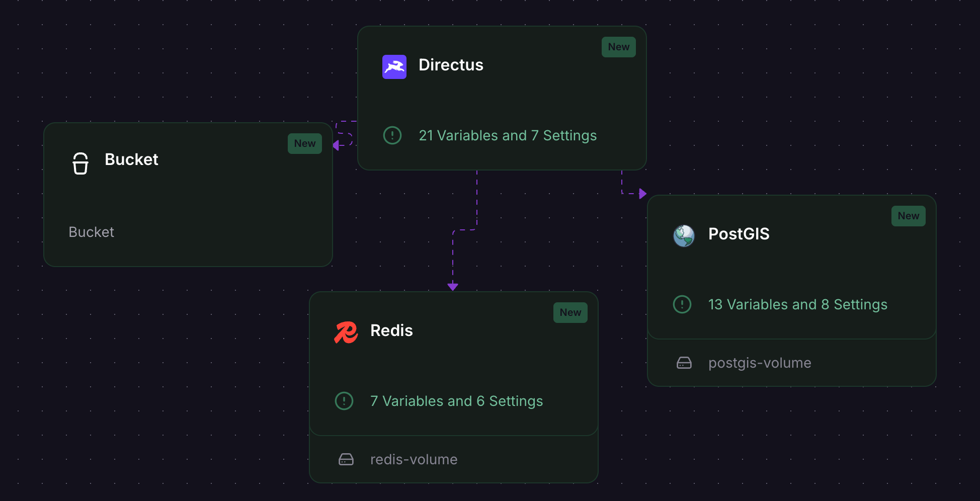
Task: Select the New badge on Directus card
Action: point(619,47)
